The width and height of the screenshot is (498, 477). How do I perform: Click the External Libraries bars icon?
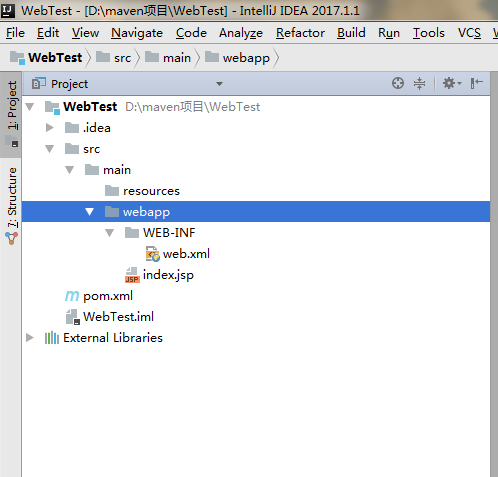coord(52,338)
